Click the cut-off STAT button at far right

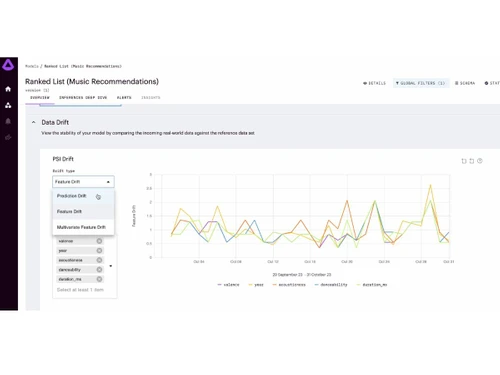[x=492, y=83]
